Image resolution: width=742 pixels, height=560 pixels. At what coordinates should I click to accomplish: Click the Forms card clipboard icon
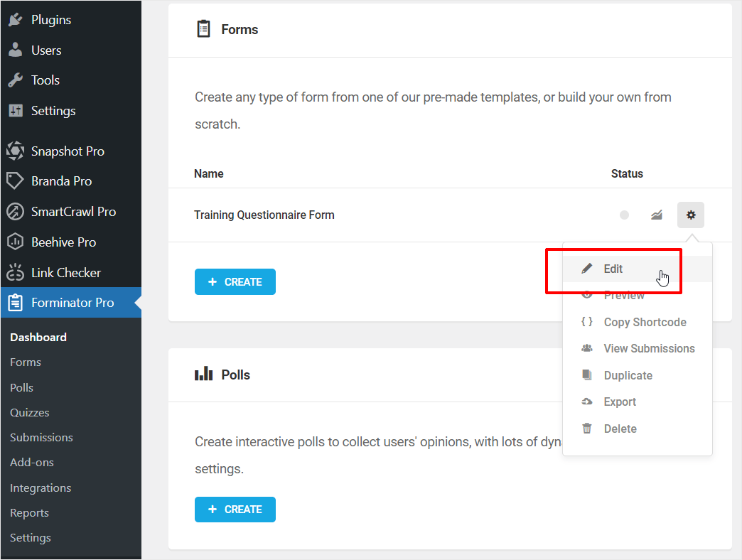(x=203, y=29)
